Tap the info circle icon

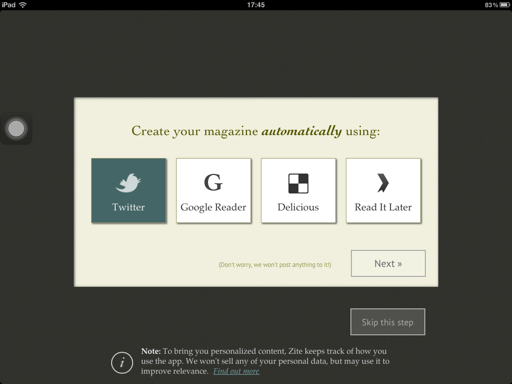122,363
